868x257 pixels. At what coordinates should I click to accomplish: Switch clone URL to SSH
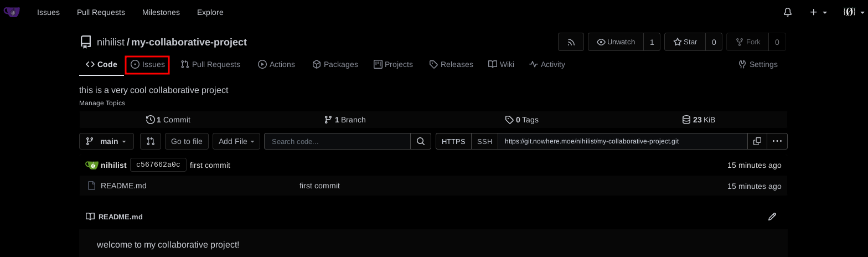click(484, 141)
